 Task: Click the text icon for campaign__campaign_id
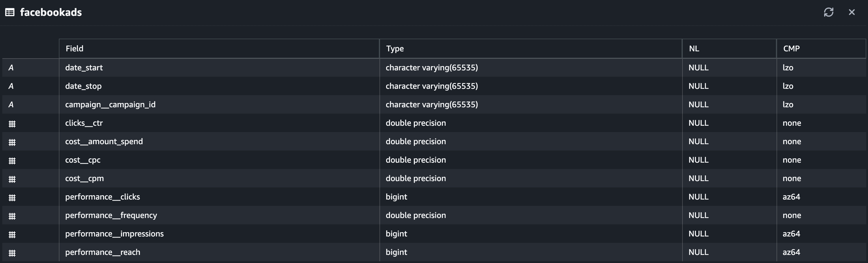coord(11,105)
